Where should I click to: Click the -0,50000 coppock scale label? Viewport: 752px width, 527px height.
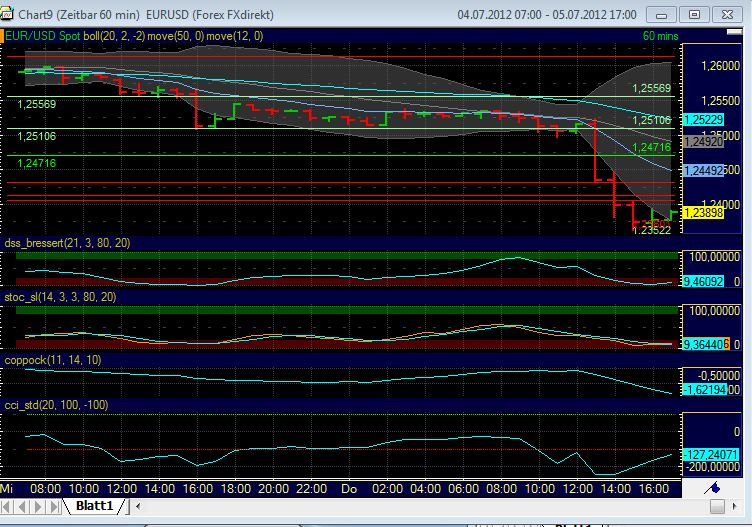(719, 375)
